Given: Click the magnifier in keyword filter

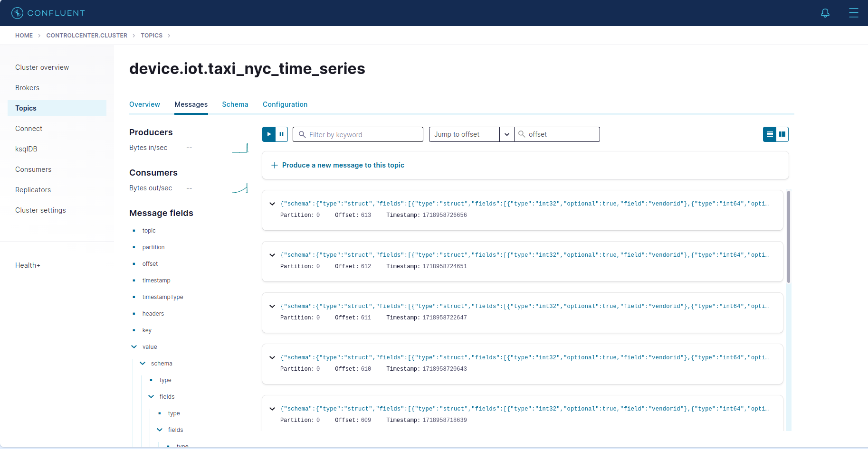Looking at the screenshot, I should coord(302,134).
